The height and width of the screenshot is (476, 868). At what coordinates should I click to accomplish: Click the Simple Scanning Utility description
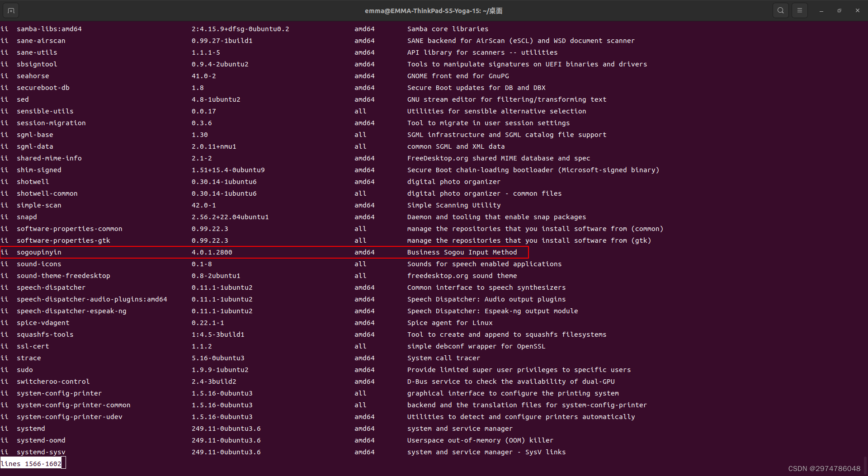pos(454,205)
